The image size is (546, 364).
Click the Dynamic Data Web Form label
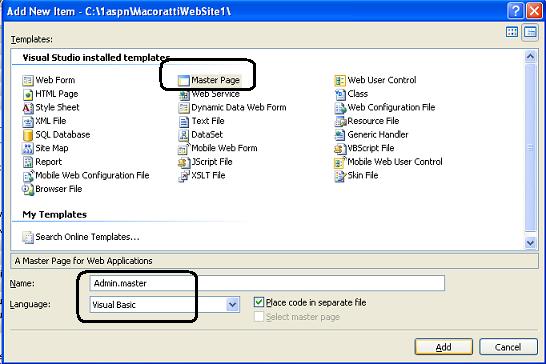pos(239,108)
